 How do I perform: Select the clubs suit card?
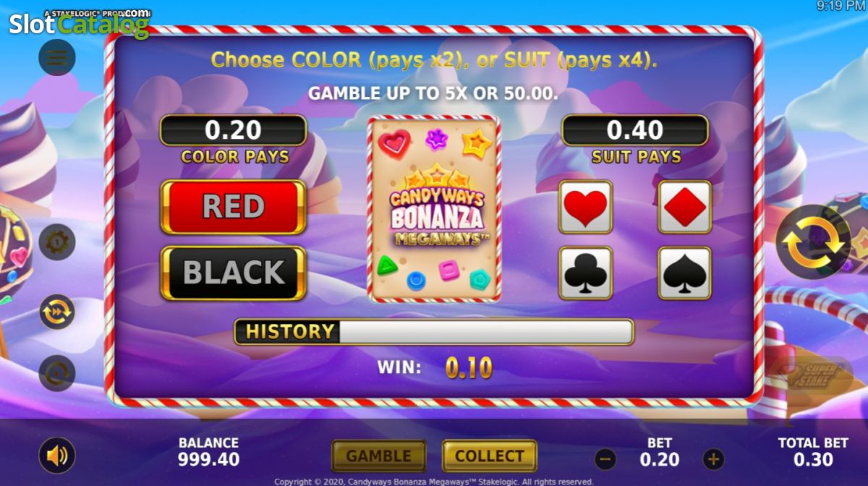tap(586, 273)
